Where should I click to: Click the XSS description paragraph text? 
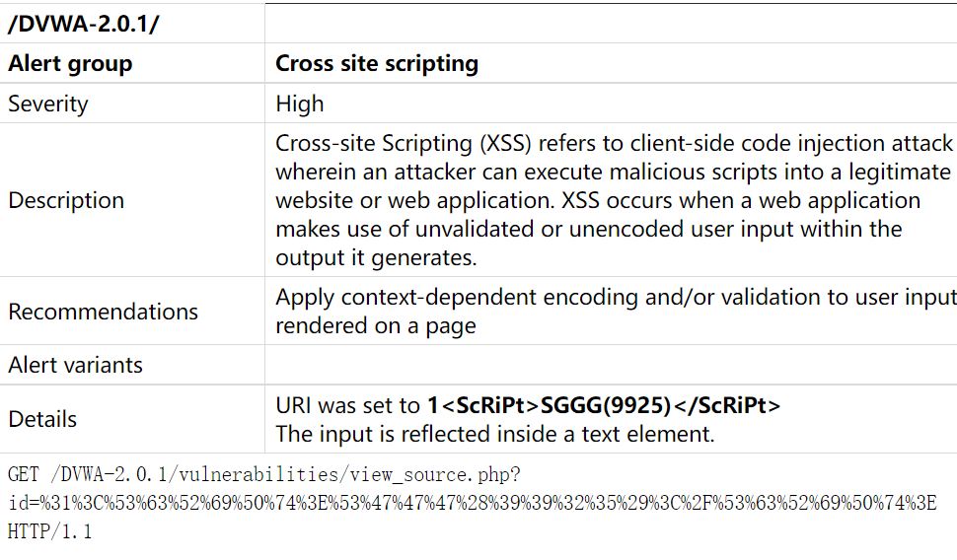point(614,200)
